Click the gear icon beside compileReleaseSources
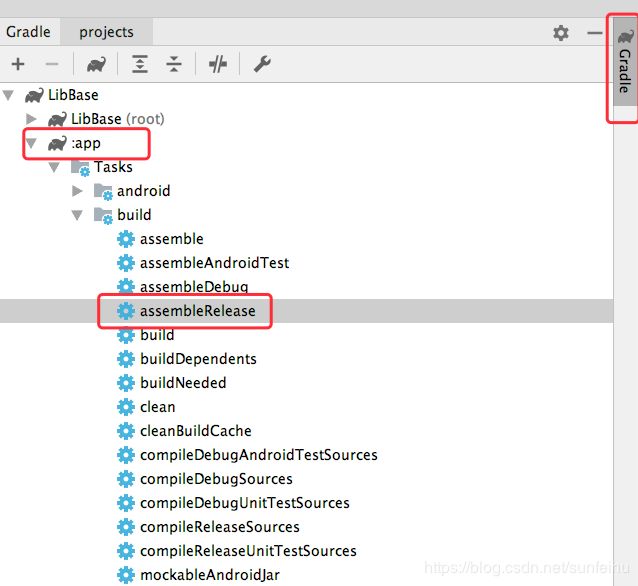This screenshot has height=586, width=638. click(126, 527)
